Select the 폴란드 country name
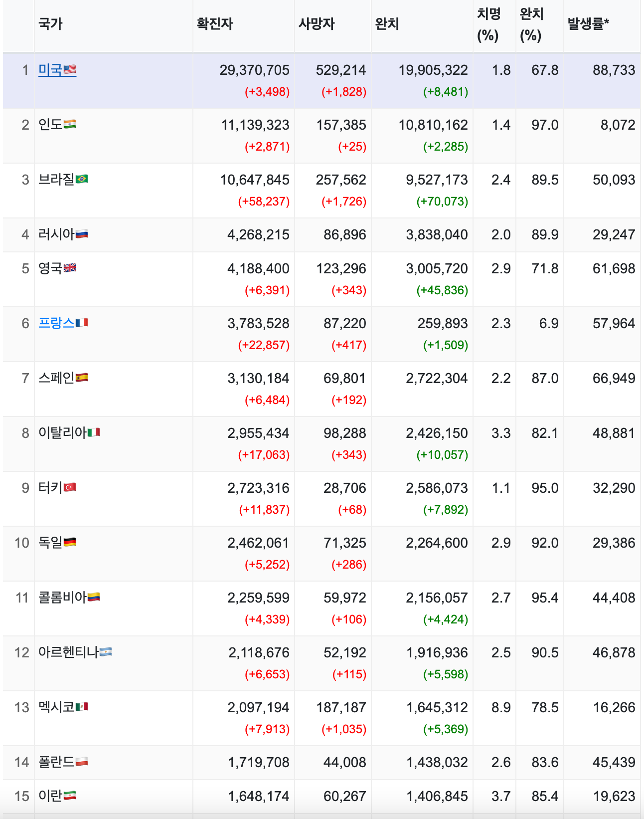The image size is (644, 819). pyautogui.click(x=56, y=762)
